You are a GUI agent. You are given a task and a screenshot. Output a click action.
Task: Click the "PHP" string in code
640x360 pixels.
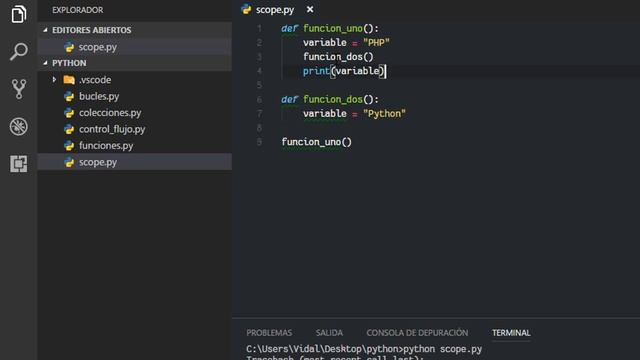tap(376, 42)
